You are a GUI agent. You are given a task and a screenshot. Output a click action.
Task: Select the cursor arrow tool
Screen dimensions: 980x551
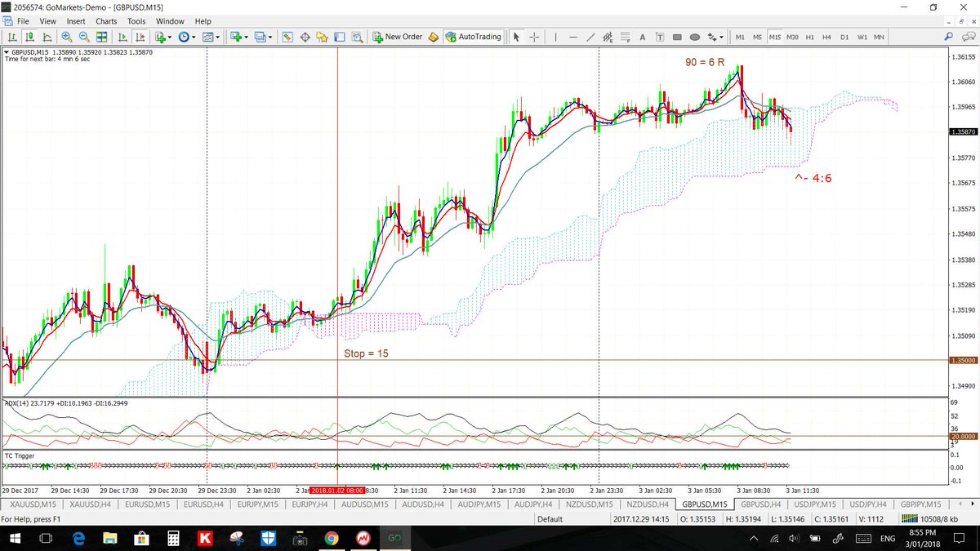pyautogui.click(x=516, y=37)
